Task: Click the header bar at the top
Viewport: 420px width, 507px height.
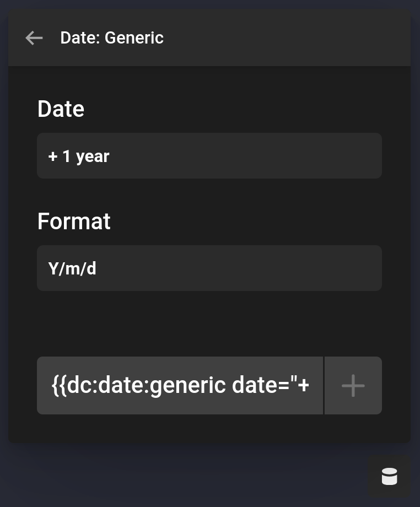Action: pyautogui.click(x=209, y=37)
